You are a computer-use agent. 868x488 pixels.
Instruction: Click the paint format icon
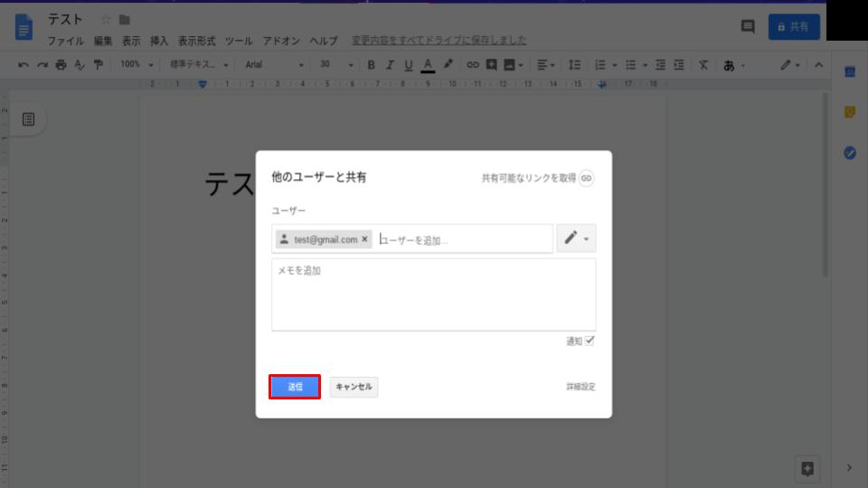[x=99, y=65]
